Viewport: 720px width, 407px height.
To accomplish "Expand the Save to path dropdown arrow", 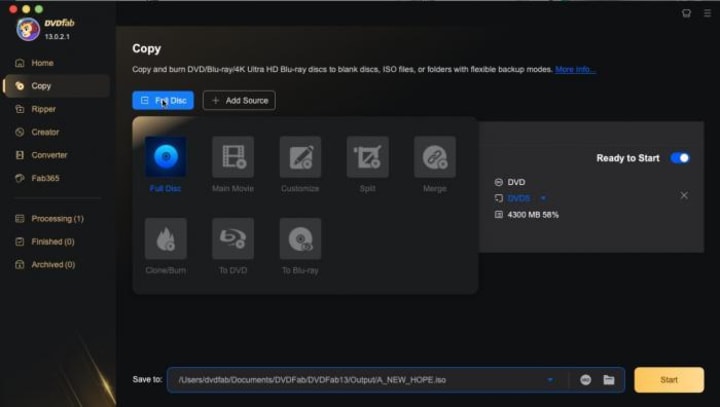I will click(550, 380).
